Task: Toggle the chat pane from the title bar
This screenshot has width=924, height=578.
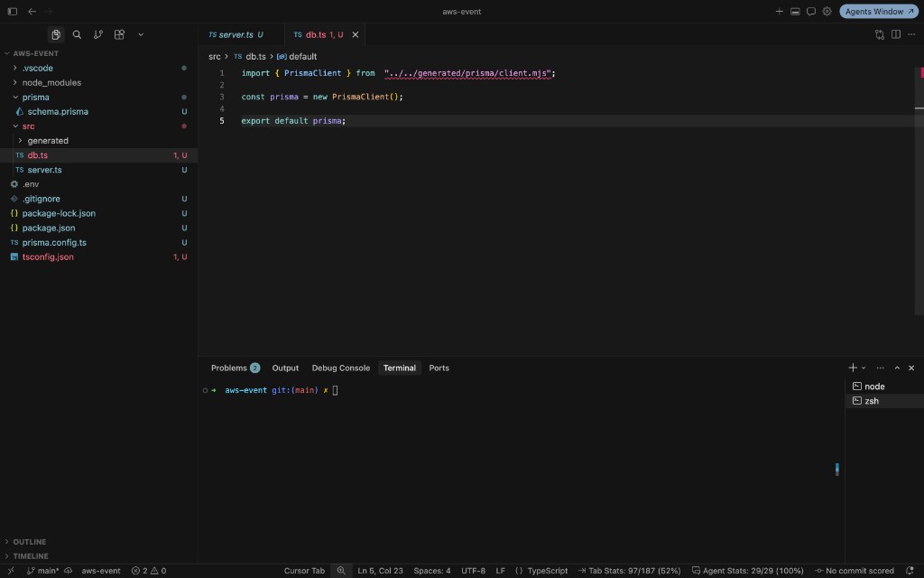Action: coord(811,11)
